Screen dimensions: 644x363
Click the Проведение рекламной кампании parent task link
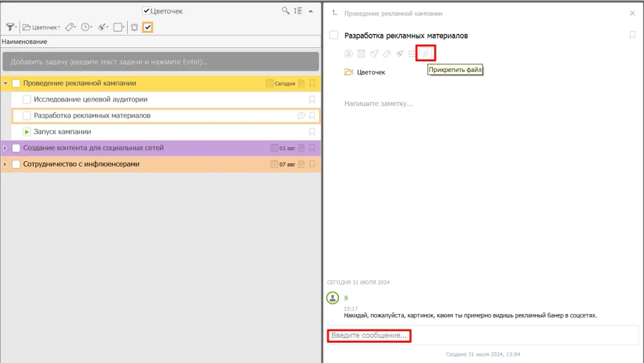[x=393, y=13]
